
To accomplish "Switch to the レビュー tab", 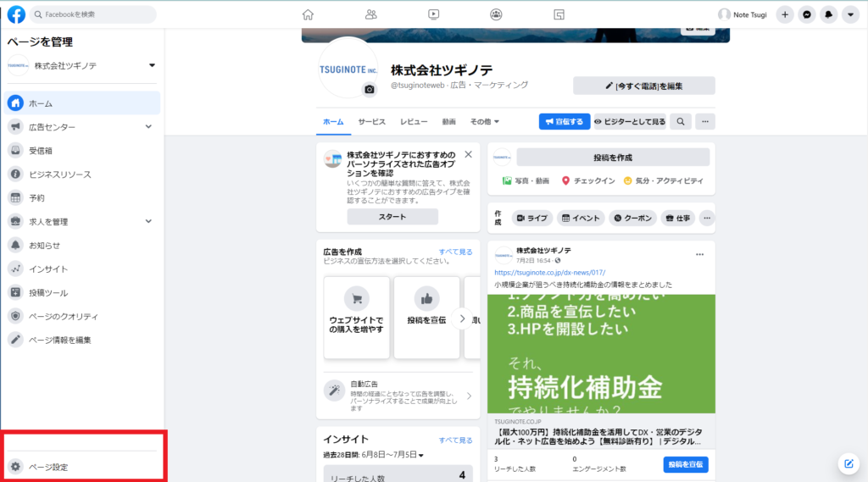I will pyautogui.click(x=414, y=122).
